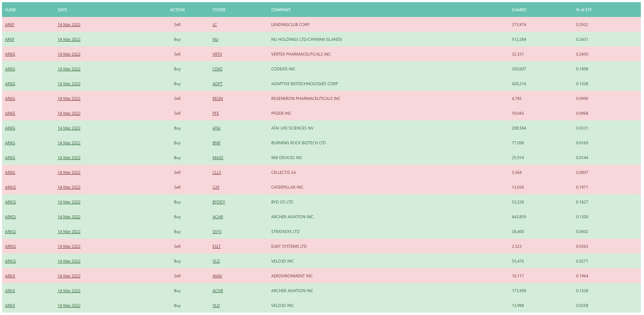
Task: Select ADAPTIVE BIOTECHNOLOGIES CORP text
Action: (304, 84)
